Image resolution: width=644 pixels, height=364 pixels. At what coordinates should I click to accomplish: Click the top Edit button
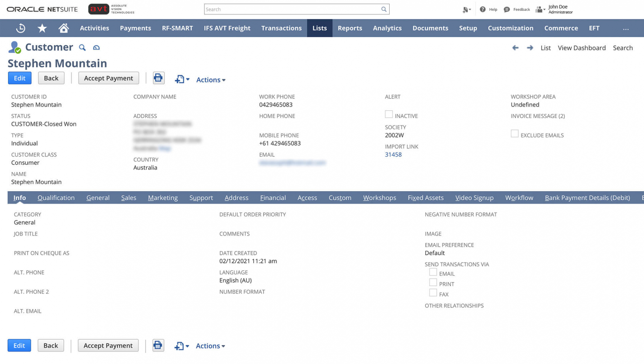coord(20,78)
